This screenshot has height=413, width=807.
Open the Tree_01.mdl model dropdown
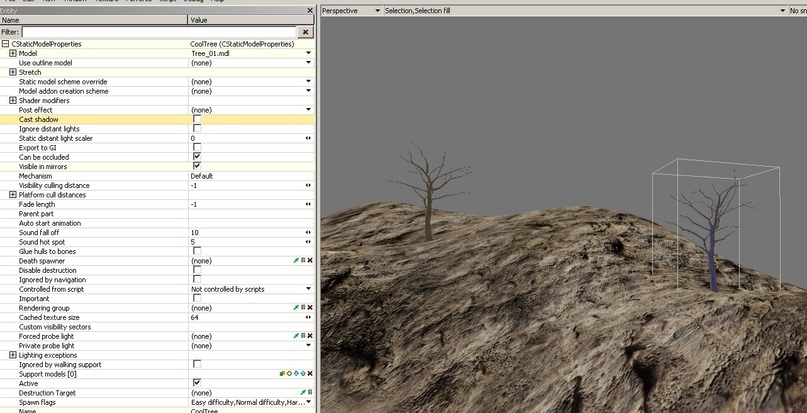(308, 54)
